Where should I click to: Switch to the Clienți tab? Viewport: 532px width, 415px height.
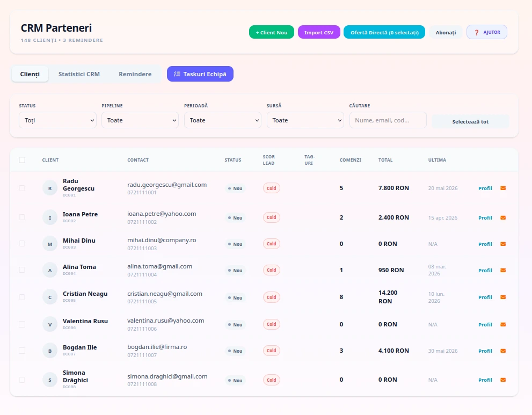click(x=30, y=74)
